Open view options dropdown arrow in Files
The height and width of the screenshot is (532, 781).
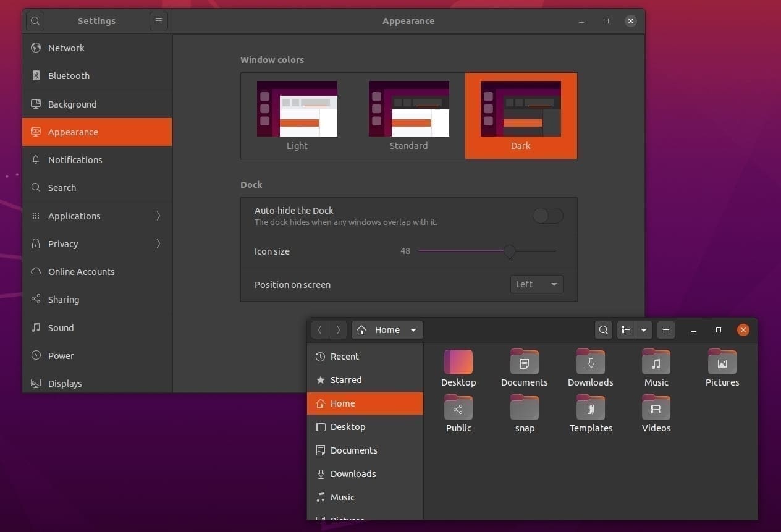point(644,330)
